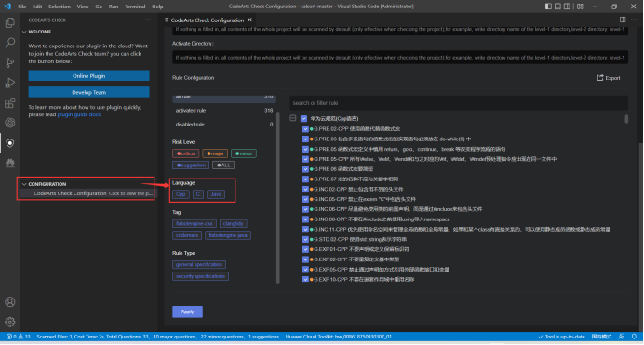This screenshot has width=644, height=345.
Task: Split the editor to the right
Action: tap(623, 20)
